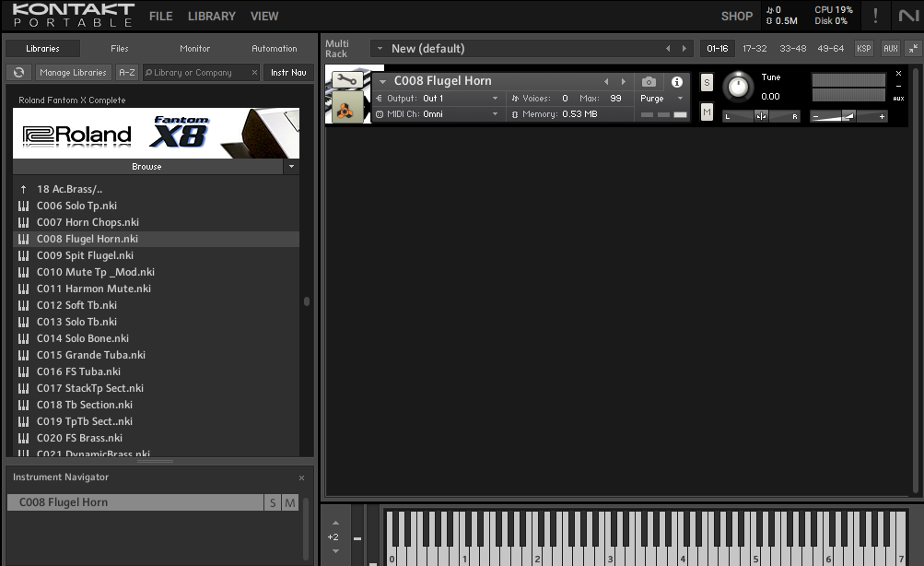The height and width of the screenshot is (566, 924).
Task: Clear the library search field
Action: pyautogui.click(x=254, y=73)
